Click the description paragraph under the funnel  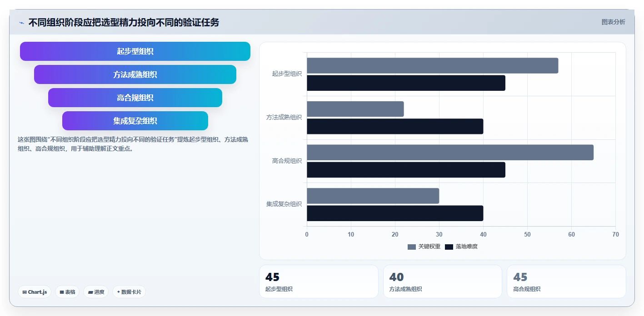(133, 144)
